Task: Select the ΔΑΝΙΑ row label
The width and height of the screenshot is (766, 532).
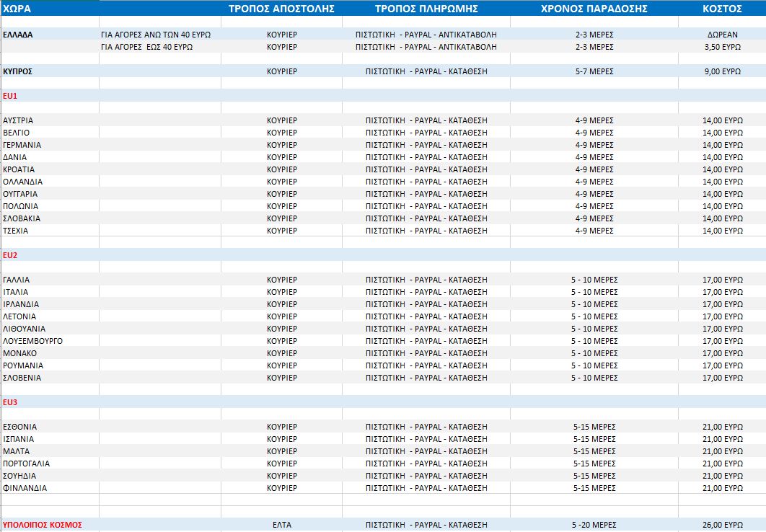Action: pos(14,157)
